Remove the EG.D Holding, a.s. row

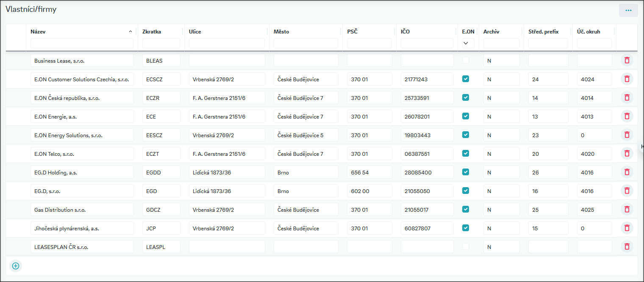click(627, 172)
